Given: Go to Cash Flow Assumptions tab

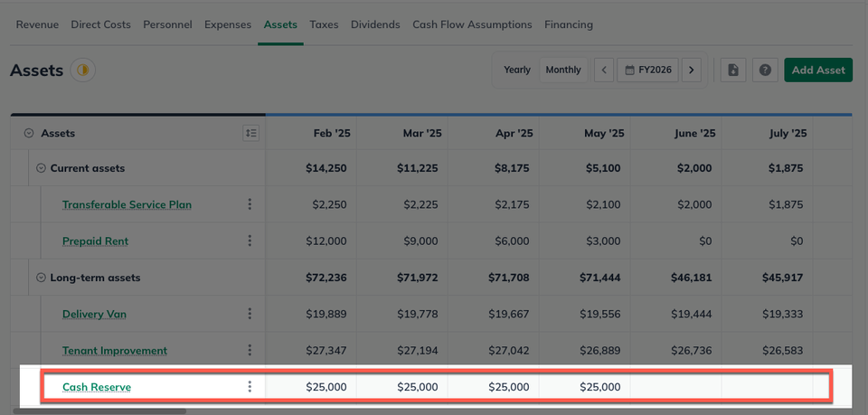Looking at the screenshot, I should (472, 24).
